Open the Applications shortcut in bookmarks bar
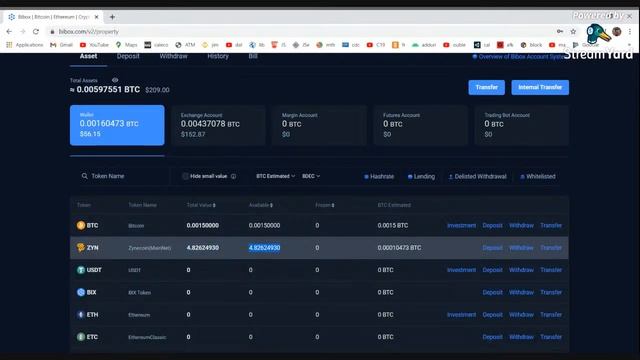Screen dimensions: 640x360 25,45
